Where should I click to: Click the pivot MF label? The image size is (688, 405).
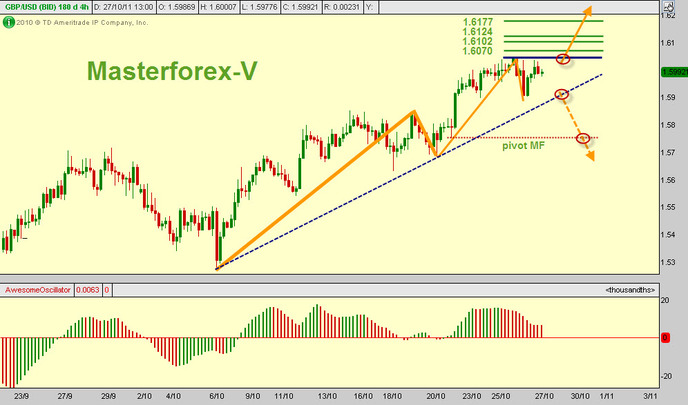(x=523, y=146)
